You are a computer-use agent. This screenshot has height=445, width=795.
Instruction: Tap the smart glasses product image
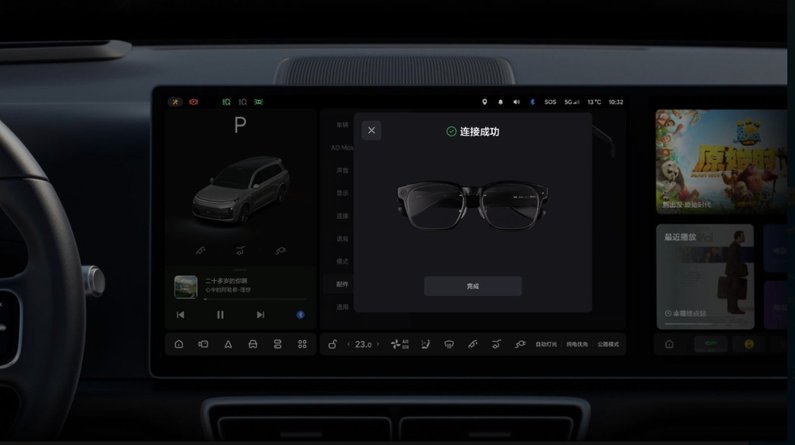coord(472,205)
